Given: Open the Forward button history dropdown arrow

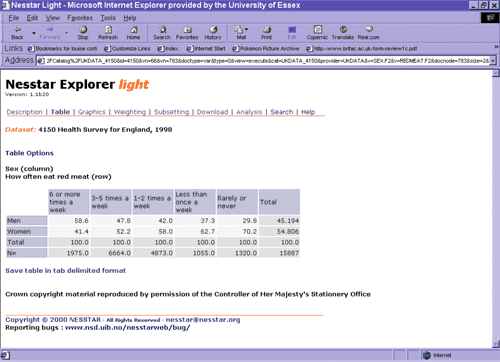Looking at the screenshot, I should point(67,33).
